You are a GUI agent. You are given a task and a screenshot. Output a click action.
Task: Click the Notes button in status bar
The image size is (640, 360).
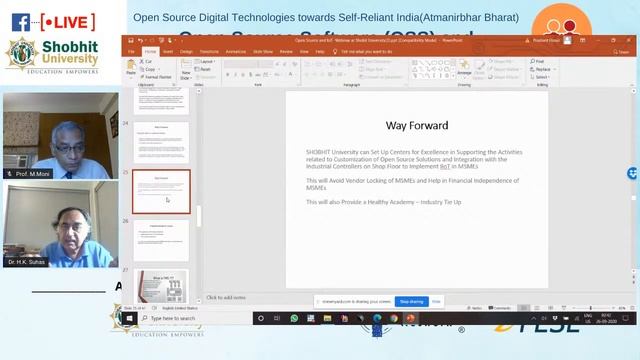(474, 308)
